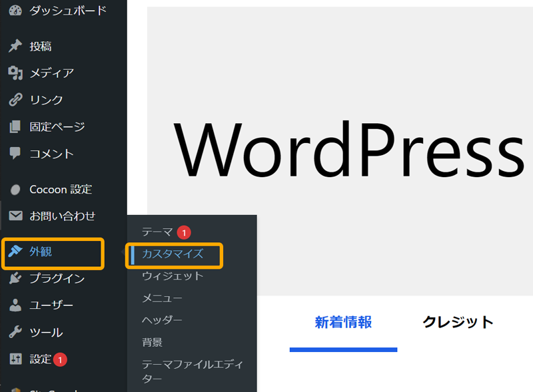This screenshot has width=533, height=392.
Task: Click the wrench icon beside ツール
Action: [x=15, y=332]
